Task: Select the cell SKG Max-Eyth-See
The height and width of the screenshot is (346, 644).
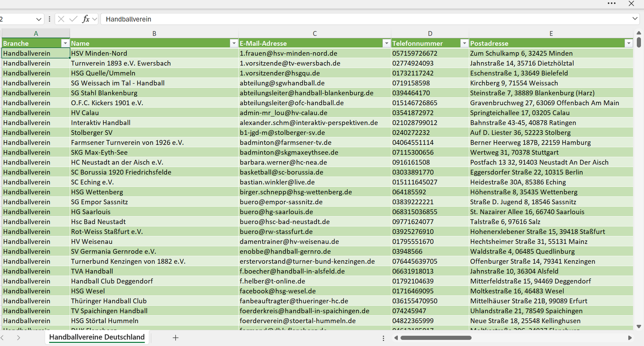Action: point(154,152)
